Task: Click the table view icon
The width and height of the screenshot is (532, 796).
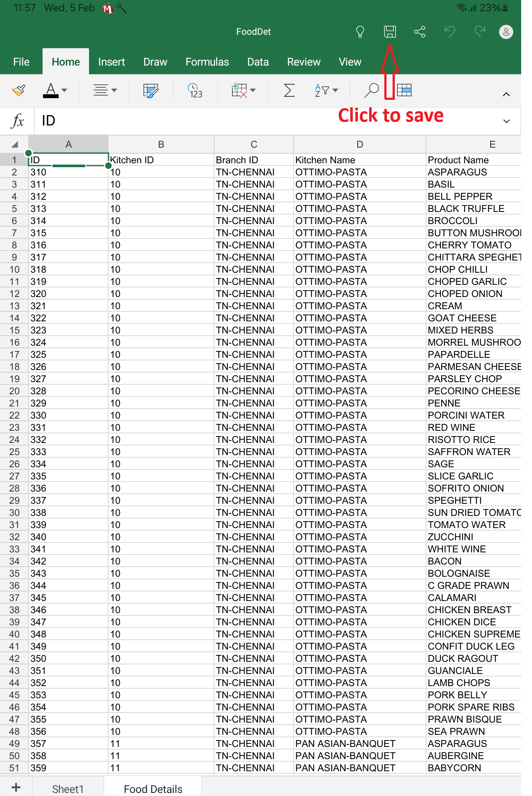Action: click(404, 90)
